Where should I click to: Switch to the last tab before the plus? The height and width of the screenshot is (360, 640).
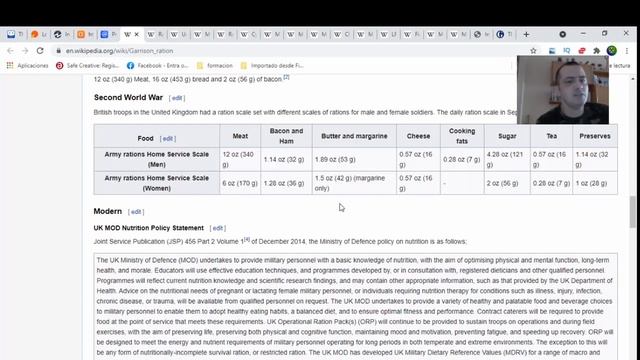505,34
